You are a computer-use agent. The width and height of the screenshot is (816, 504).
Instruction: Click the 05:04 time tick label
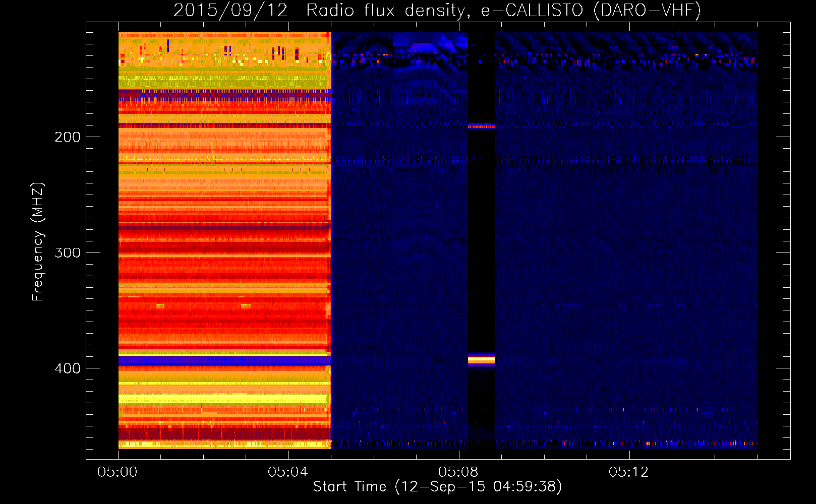pos(288,472)
